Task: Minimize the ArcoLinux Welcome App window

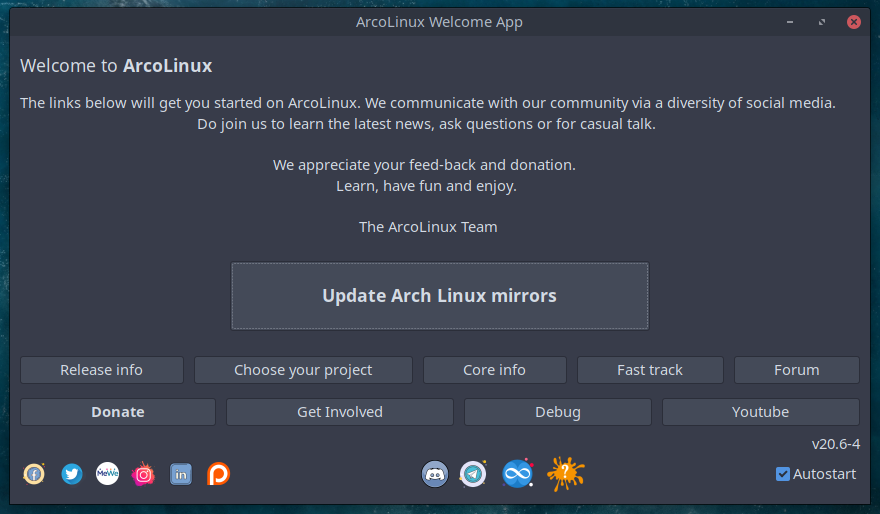Action: coord(790,22)
